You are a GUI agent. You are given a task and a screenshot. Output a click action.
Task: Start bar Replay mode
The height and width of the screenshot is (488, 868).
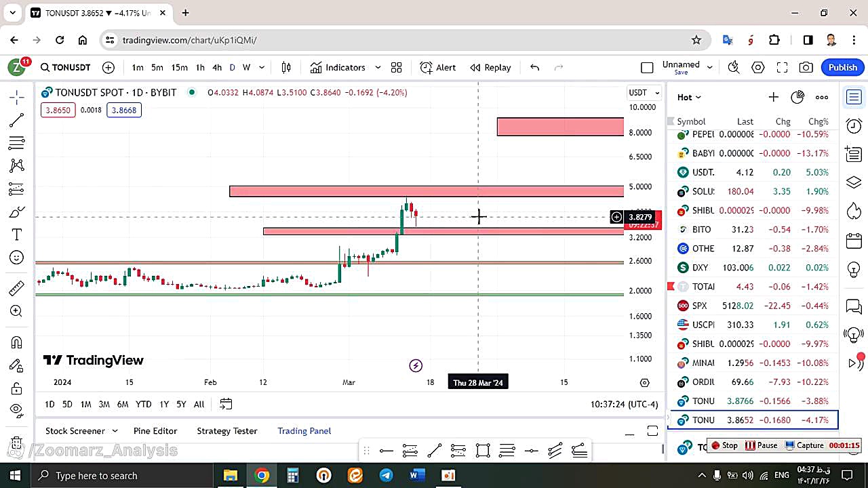point(490,67)
